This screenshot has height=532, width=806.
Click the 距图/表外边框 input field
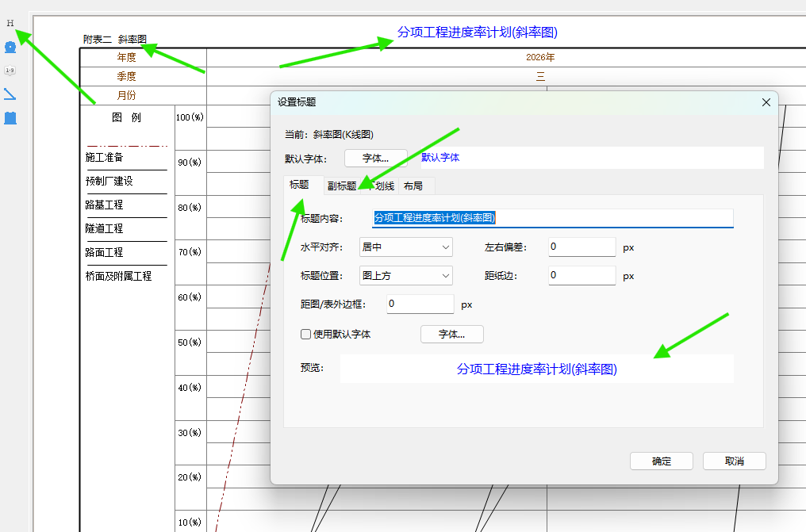420,304
